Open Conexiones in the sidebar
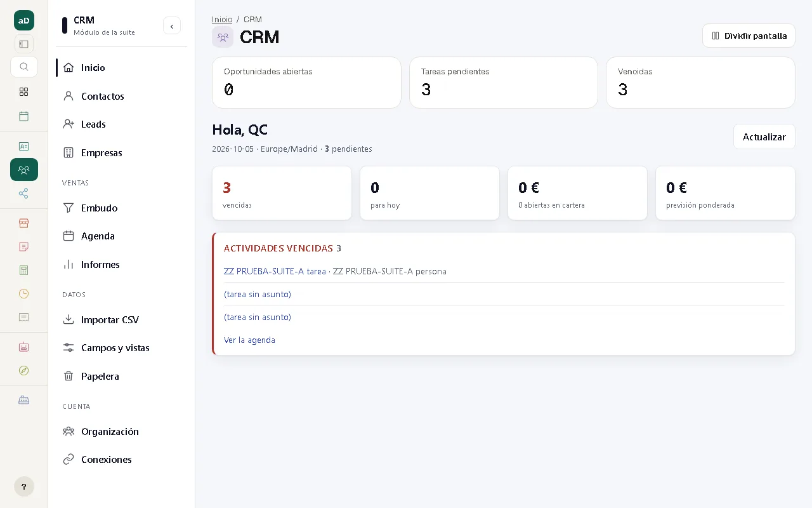Image resolution: width=812 pixels, height=508 pixels. pos(121,459)
